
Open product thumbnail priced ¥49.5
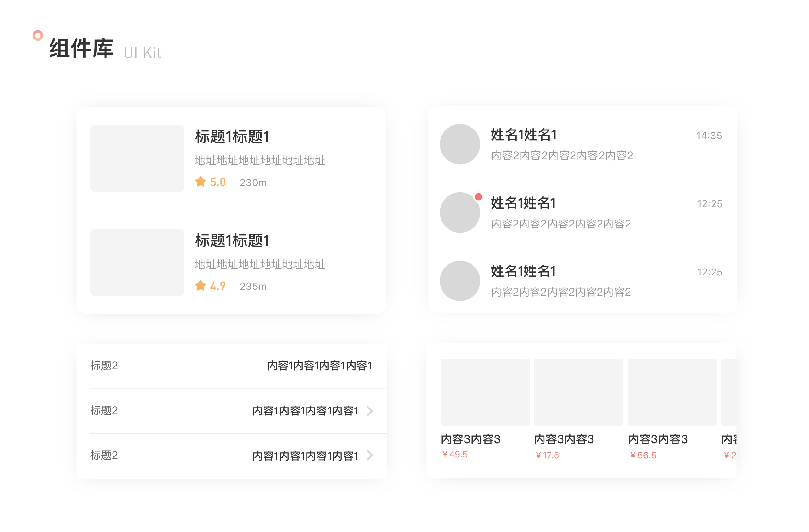click(485, 392)
